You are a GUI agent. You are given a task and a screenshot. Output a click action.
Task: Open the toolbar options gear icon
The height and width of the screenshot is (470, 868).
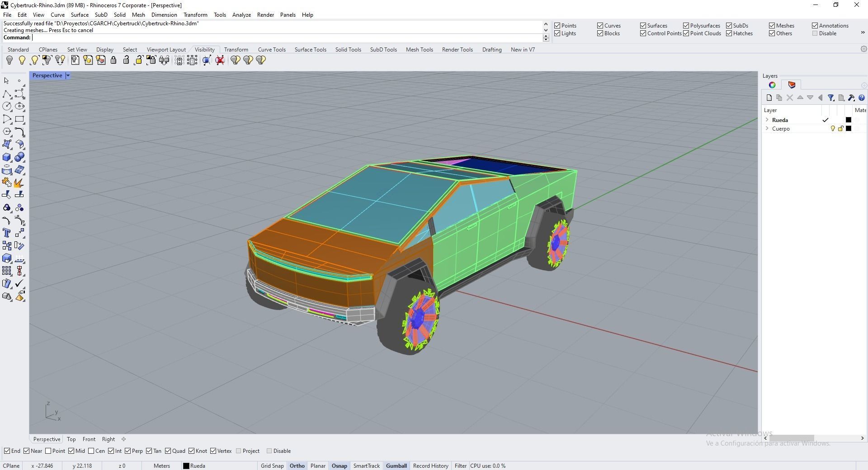point(863,49)
